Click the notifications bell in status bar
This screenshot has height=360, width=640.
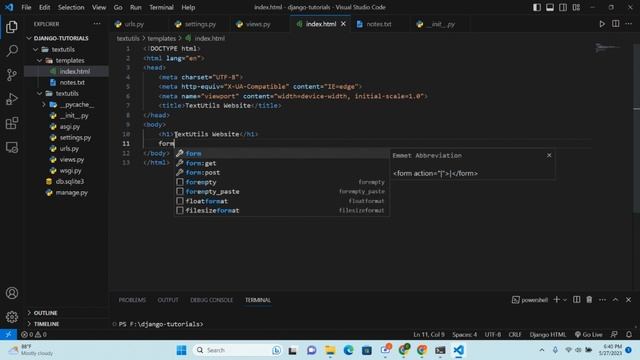coord(629,334)
